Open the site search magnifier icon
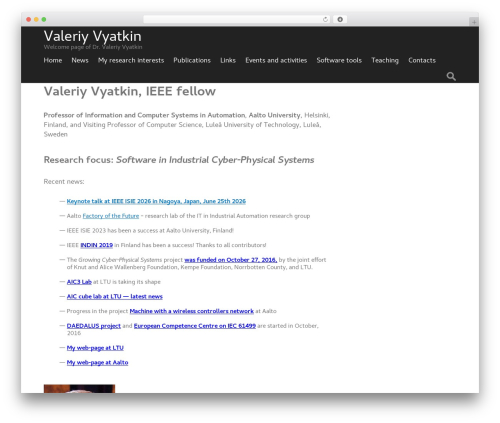Screen dimensions: 500x423 pos(451,76)
